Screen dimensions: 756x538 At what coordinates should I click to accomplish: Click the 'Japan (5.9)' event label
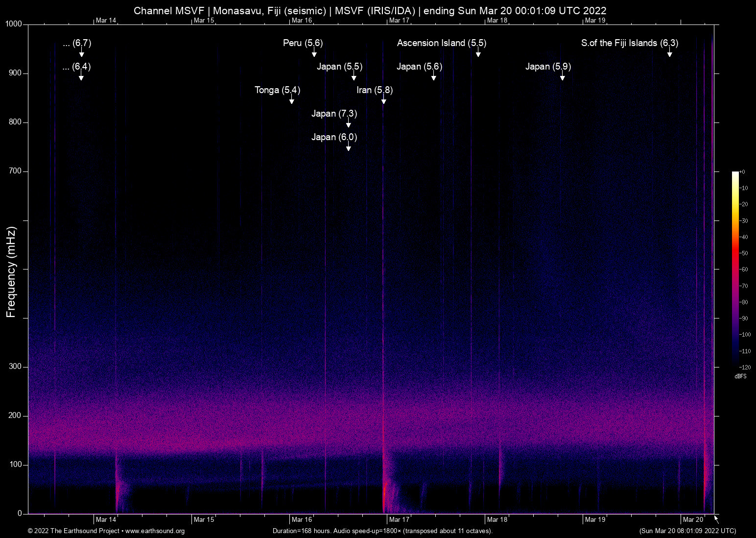(548, 67)
